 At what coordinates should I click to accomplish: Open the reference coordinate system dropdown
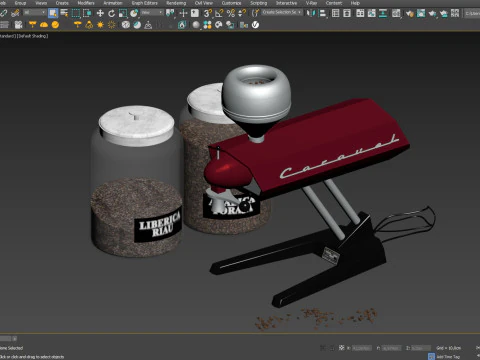point(152,13)
